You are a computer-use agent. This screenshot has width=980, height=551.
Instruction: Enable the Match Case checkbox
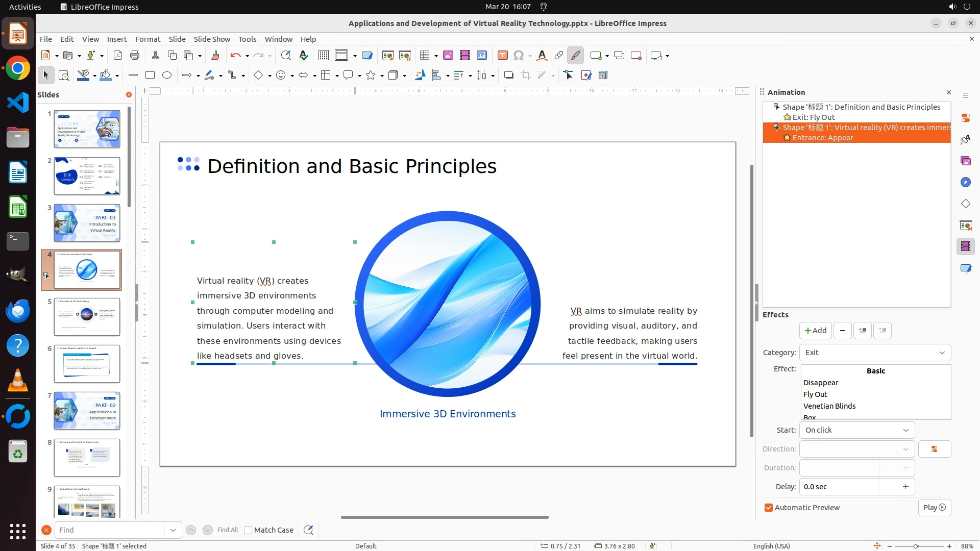click(248, 530)
